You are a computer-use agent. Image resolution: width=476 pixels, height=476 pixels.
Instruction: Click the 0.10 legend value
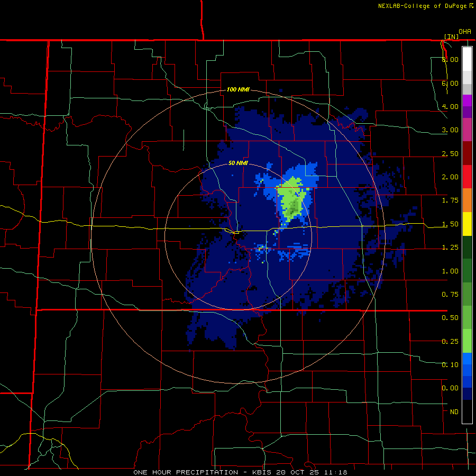(x=450, y=365)
